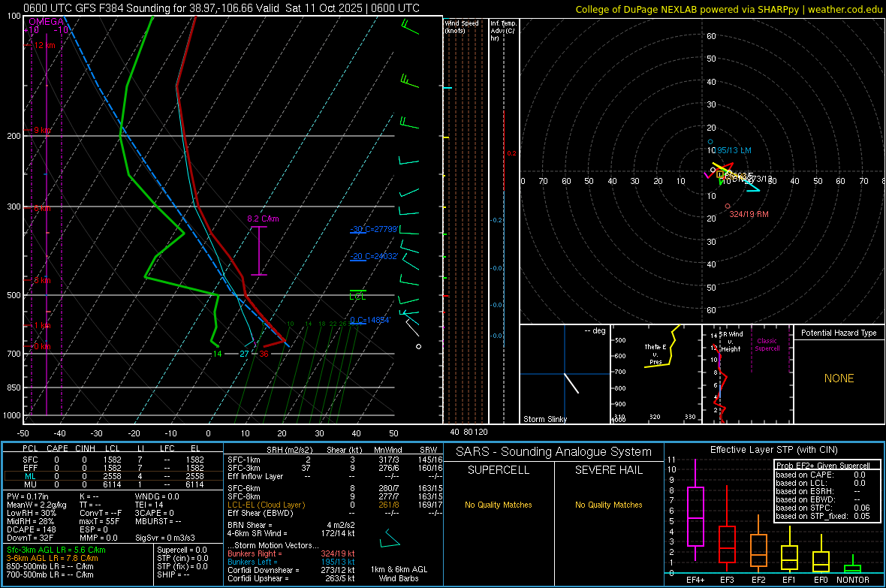The image size is (886, 588).
Task: Click the 0 C=14854' freezing level label
Action: point(370,320)
